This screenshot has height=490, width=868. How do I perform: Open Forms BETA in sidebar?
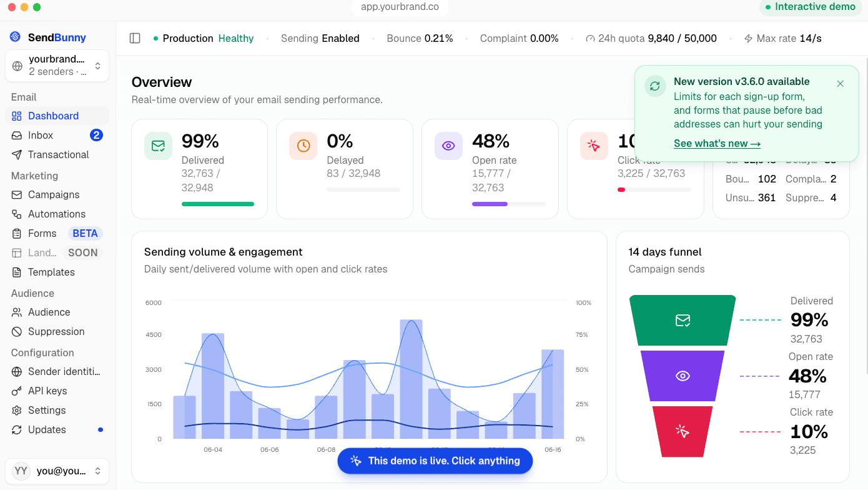(x=57, y=233)
